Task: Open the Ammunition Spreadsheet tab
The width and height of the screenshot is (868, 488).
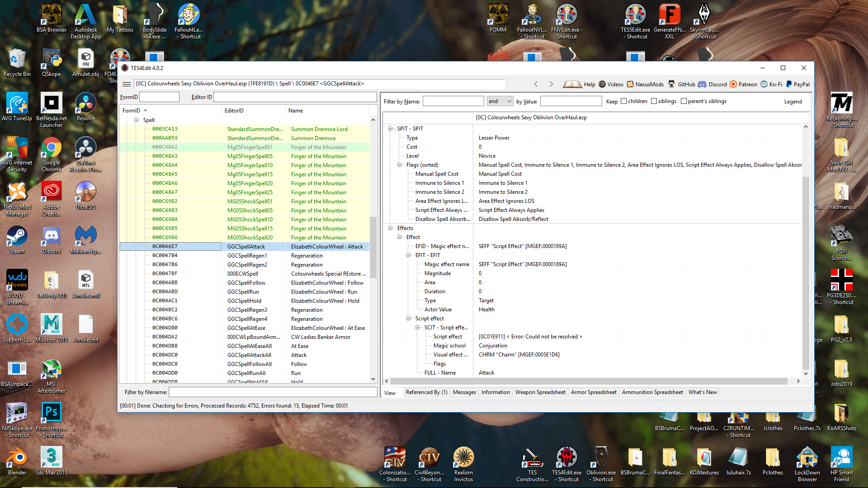Action: pos(652,392)
